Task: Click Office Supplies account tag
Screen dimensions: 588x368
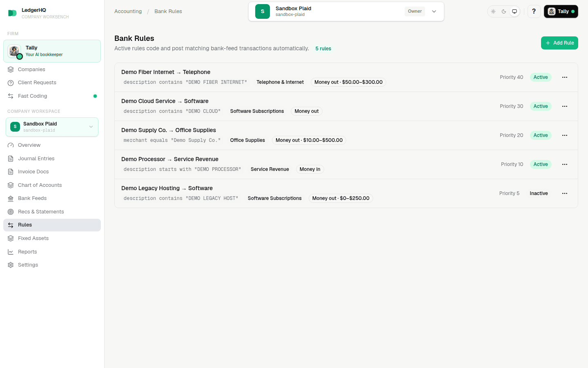Action: tap(247, 140)
